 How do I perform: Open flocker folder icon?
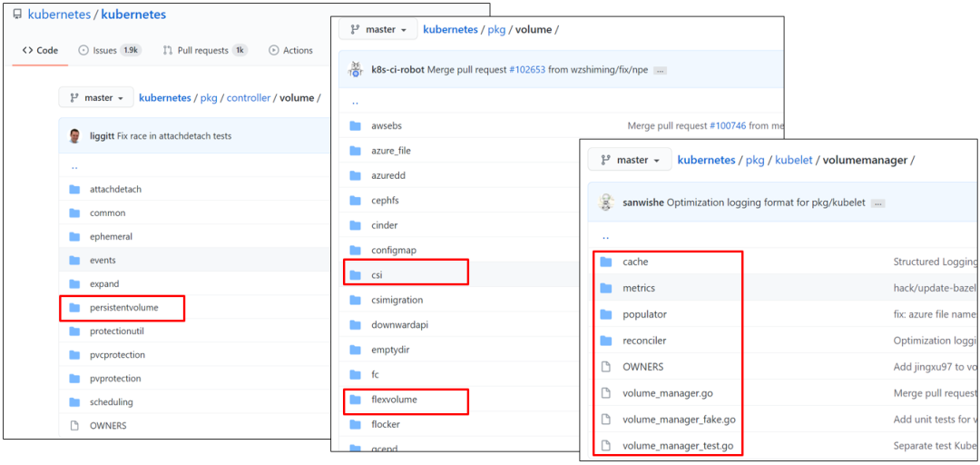(x=356, y=424)
